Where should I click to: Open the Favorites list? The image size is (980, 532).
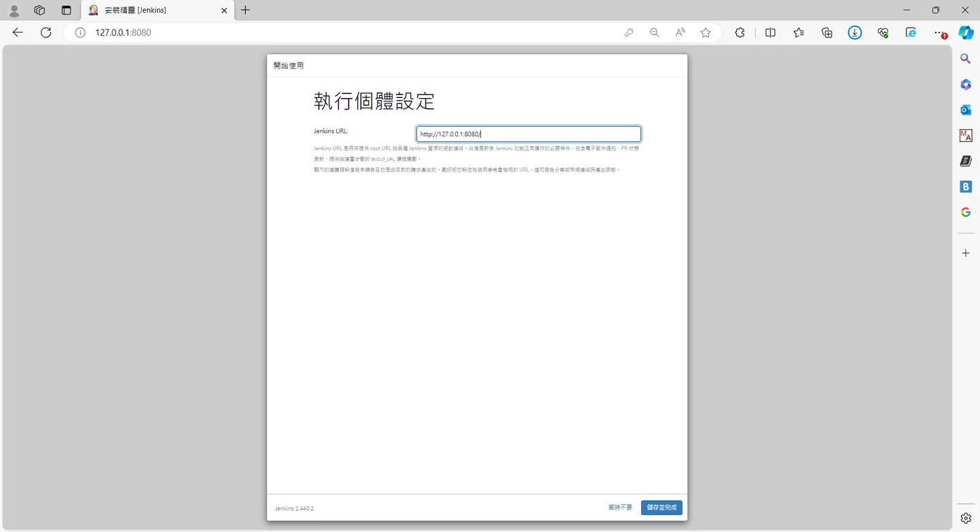point(799,32)
